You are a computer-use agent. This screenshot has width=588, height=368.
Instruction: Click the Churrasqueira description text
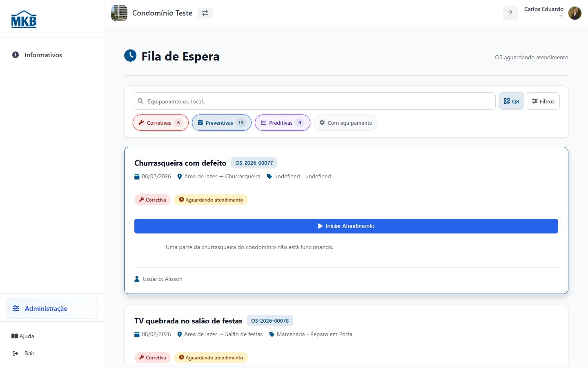[x=249, y=247]
